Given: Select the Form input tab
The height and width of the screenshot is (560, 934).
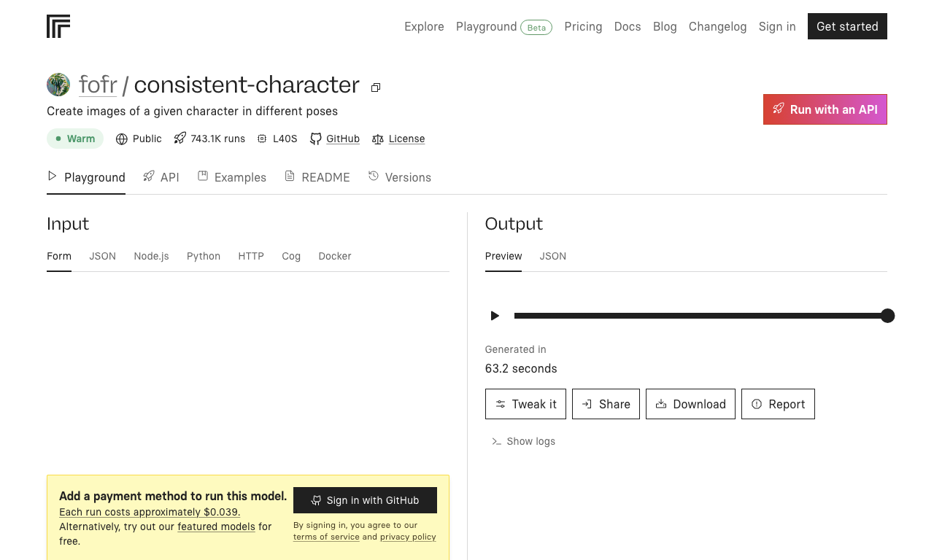Looking at the screenshot, I should coord(59,256).
